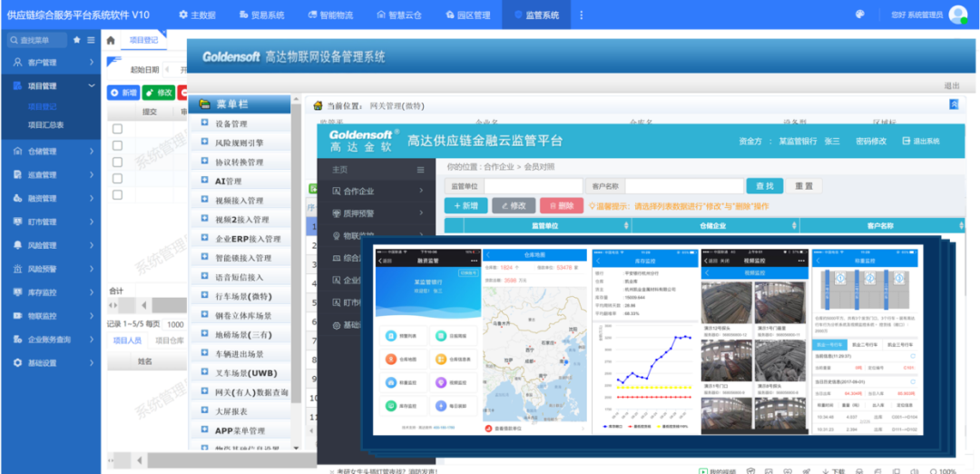Click the 风险管理 bell icon in sidebar
Image resolution: width=980 pixels, height=474 pixels.
(17, 246)
